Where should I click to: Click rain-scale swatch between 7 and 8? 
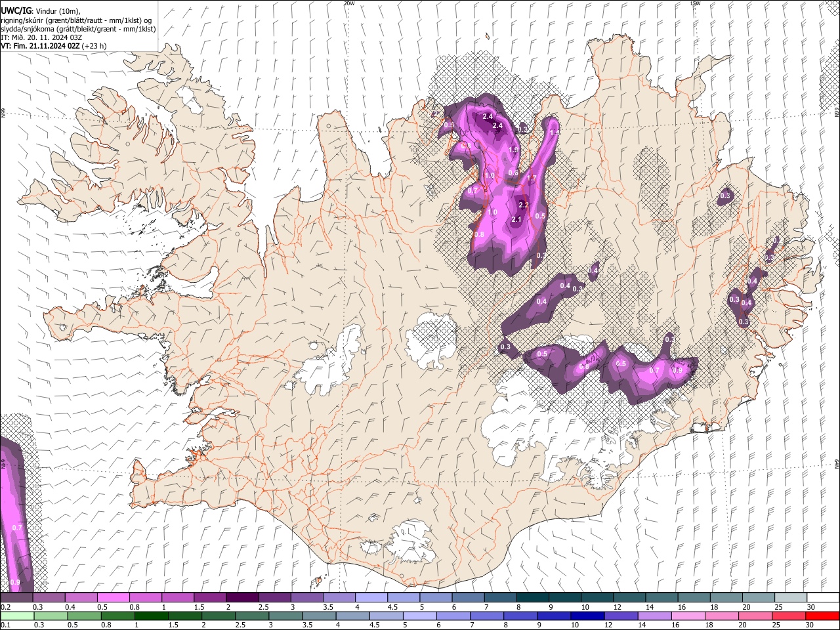[x=488, y=616]
